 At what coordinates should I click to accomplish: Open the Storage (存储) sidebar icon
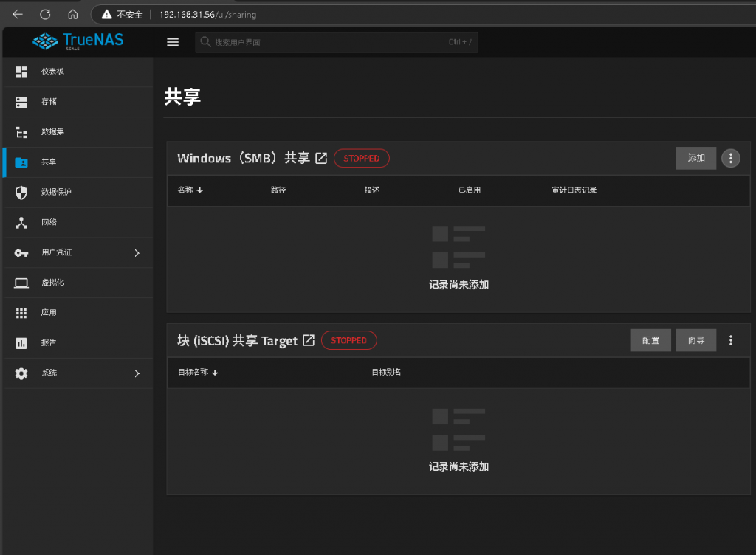coord(21,102)
